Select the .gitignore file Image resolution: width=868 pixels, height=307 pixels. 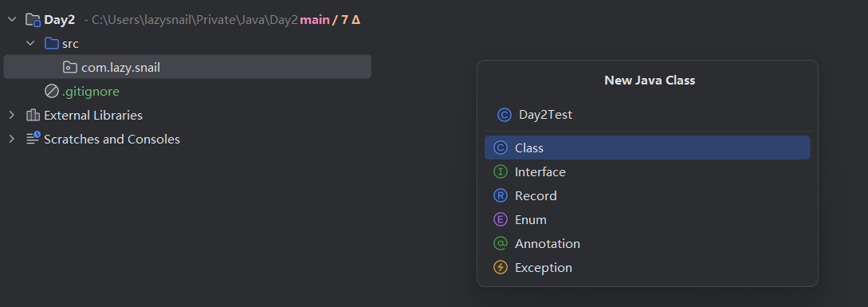click(x=187, y=91)
